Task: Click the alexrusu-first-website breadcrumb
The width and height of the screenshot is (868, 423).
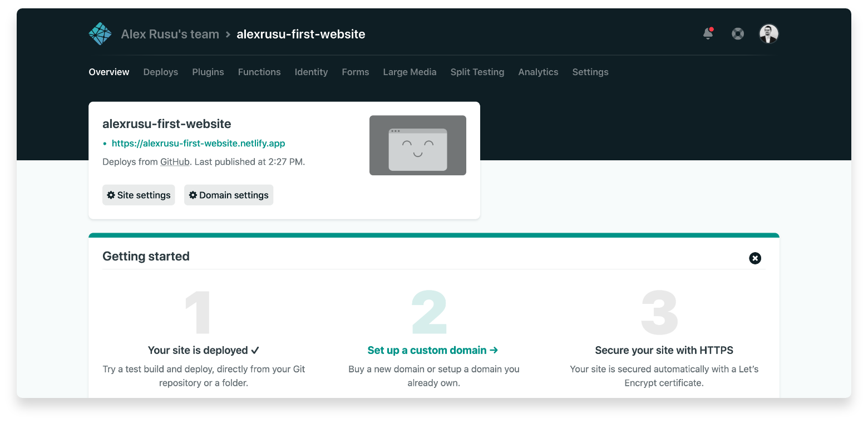Action: [x=301, y=34]
